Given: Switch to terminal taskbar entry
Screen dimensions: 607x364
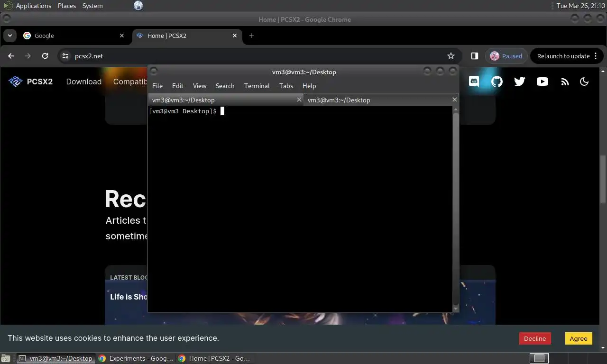Looking at the screenshot, I should coord(56,358).
